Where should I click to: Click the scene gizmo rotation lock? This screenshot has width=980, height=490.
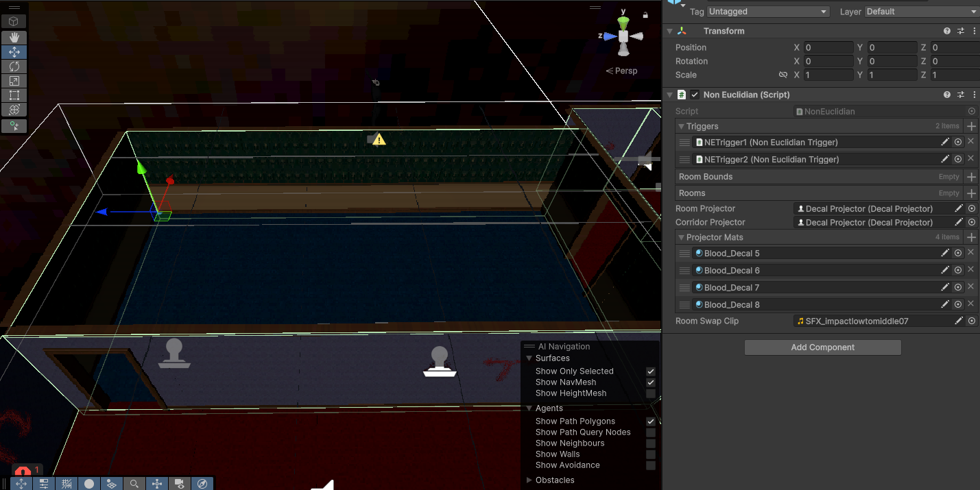click(x=645, y=14)
